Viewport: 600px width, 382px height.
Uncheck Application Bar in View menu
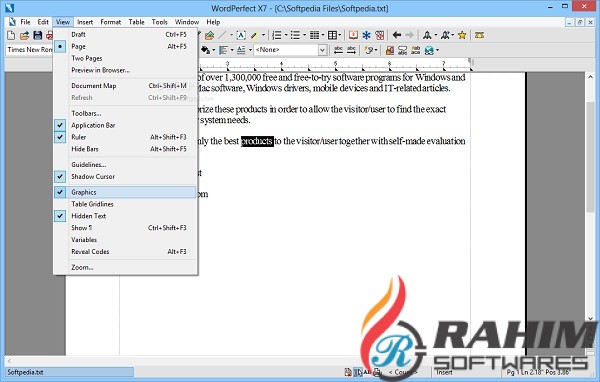[x=125, y=125]
